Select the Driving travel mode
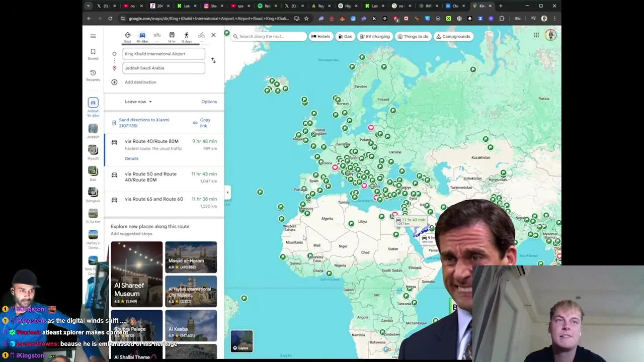Viewport: 644px width, 362px height. coord(142,36)
